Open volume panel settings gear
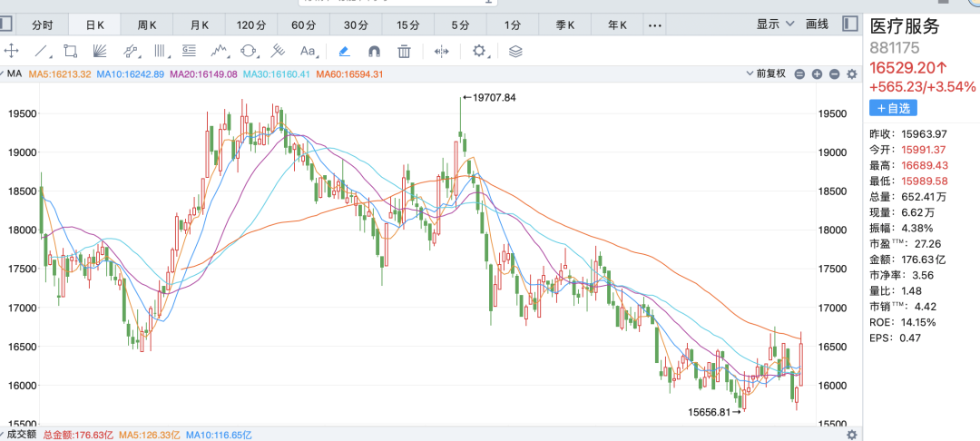The width and height of the screenshot is (980, 441). [851, 435]
